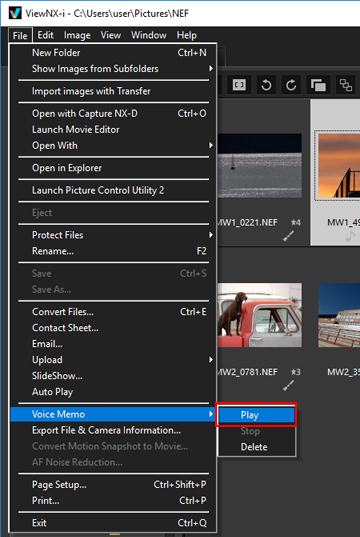Viewport: 360px width, 537px height.
Task: Select Email... menu entry
Action: point(113,344)
